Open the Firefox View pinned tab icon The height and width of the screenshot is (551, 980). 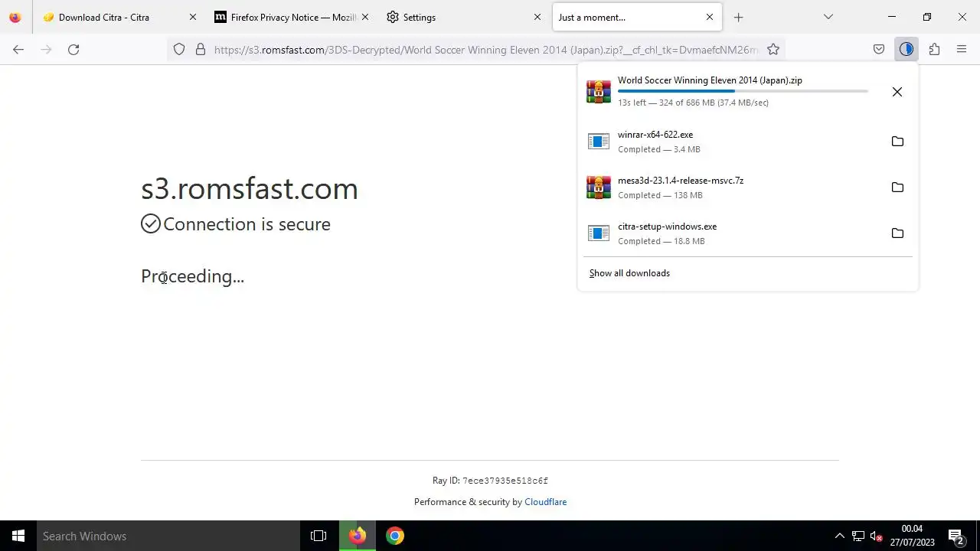tap(15, 17)
